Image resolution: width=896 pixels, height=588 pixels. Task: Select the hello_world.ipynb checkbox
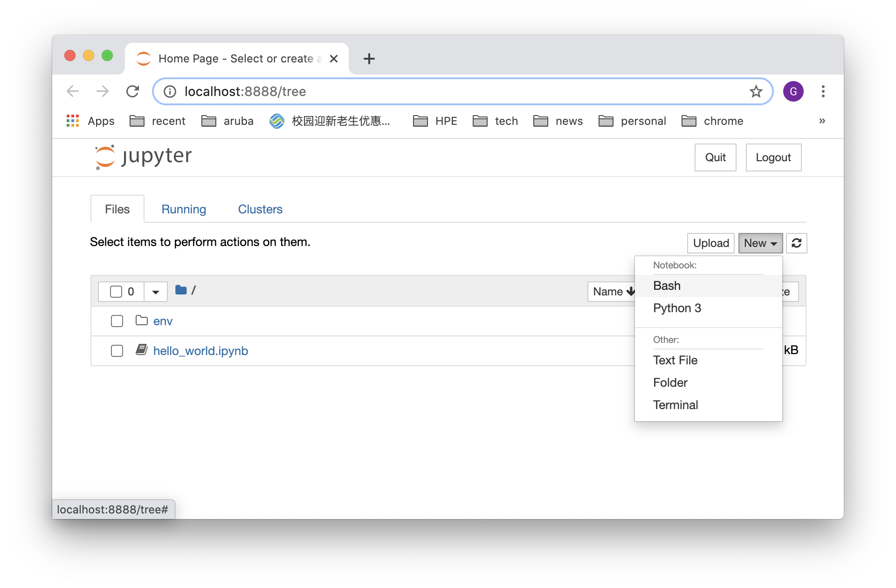coord(117,351)
